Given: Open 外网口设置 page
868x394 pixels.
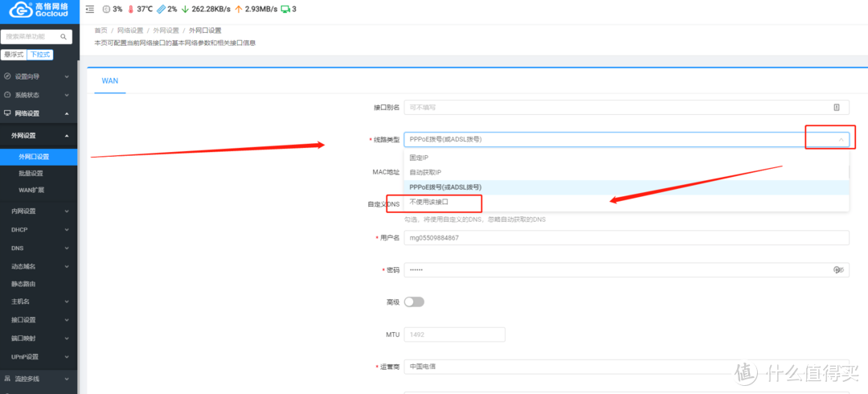Looking at the screenshot, I should [39, 157].
